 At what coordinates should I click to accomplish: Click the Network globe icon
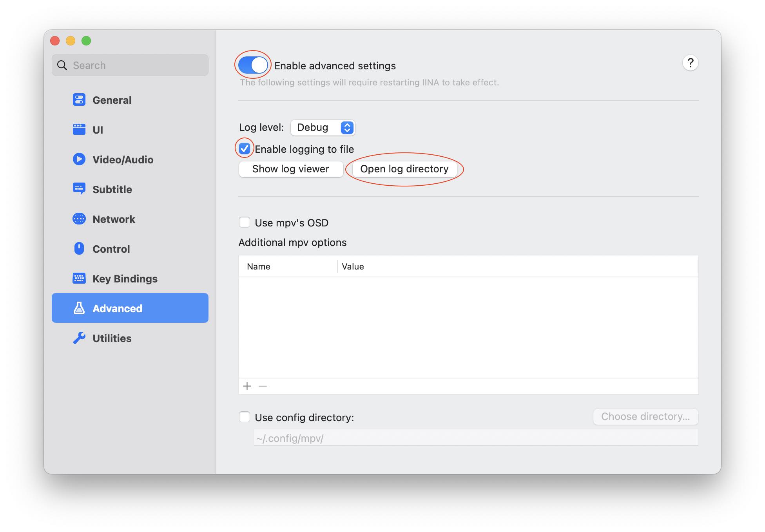[79, 219]
